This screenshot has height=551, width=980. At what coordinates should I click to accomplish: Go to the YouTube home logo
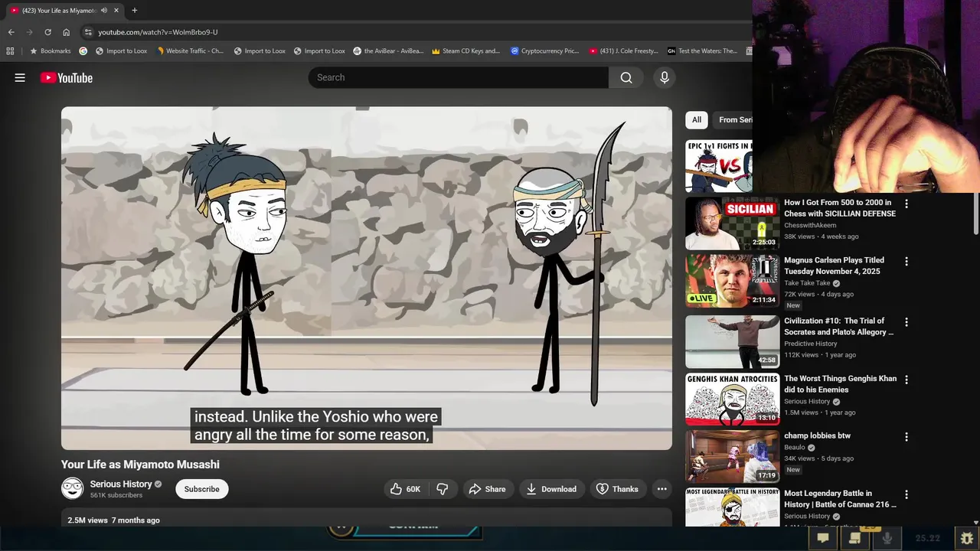point(67,77)
